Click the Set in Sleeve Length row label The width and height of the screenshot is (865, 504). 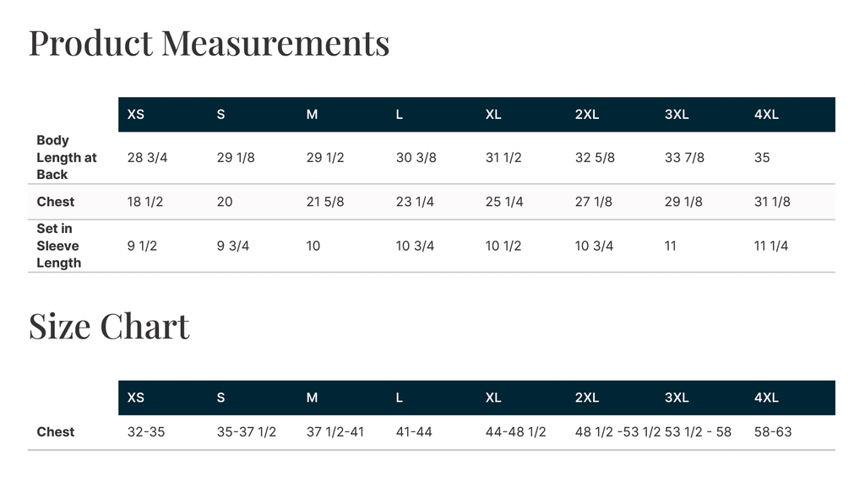click(x=58, y=246)
